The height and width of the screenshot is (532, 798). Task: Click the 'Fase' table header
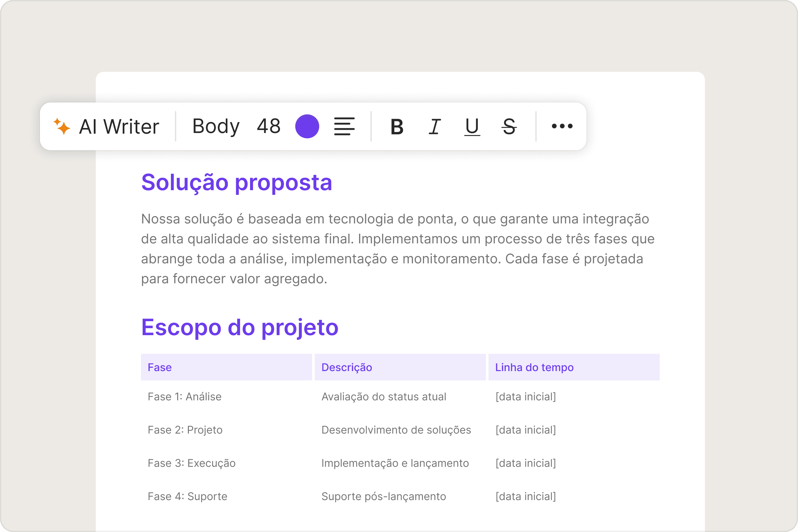tap(226, 367)
